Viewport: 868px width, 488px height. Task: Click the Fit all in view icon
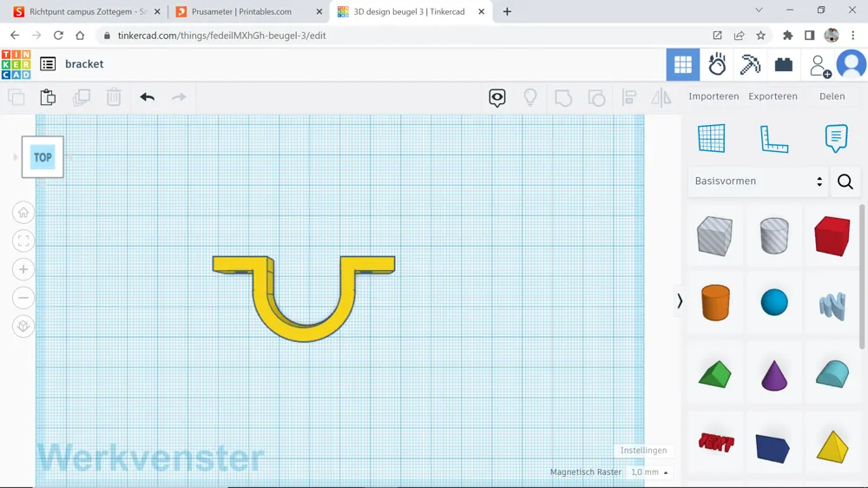[x=23, y=241]
